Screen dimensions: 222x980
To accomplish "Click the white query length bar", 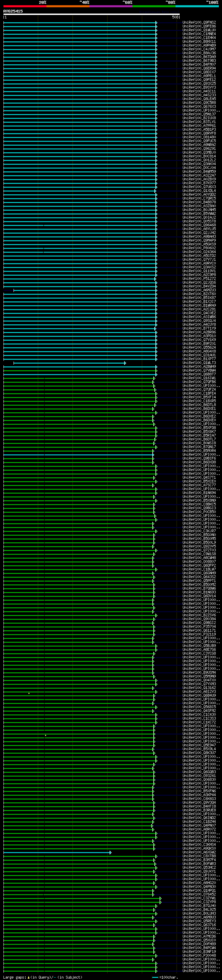I will 92,14.
